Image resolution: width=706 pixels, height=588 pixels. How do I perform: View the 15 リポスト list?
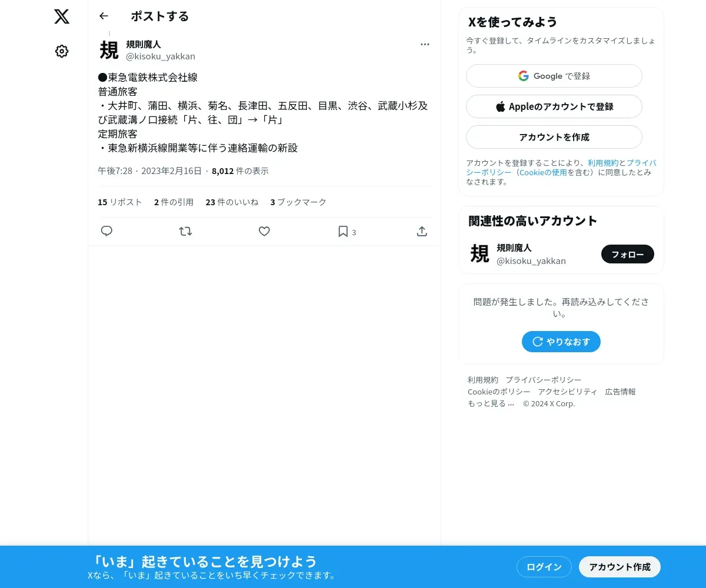pos(120,202)
